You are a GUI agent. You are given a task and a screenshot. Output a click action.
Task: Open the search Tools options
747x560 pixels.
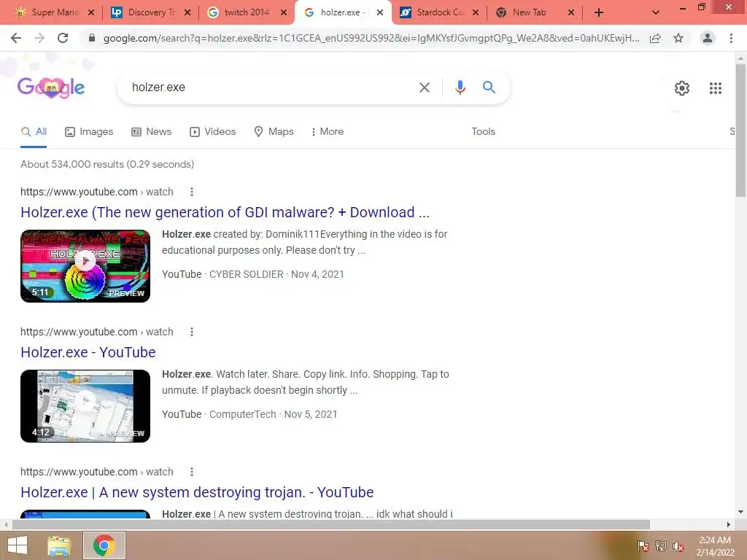click(x=483, y=131)
